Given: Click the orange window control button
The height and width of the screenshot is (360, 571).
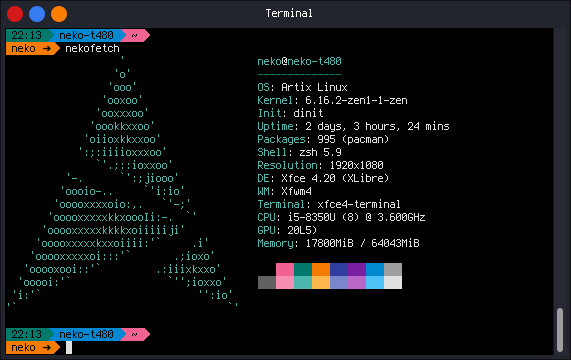Looking at the screenshot, I should click(x=59, y=14).
